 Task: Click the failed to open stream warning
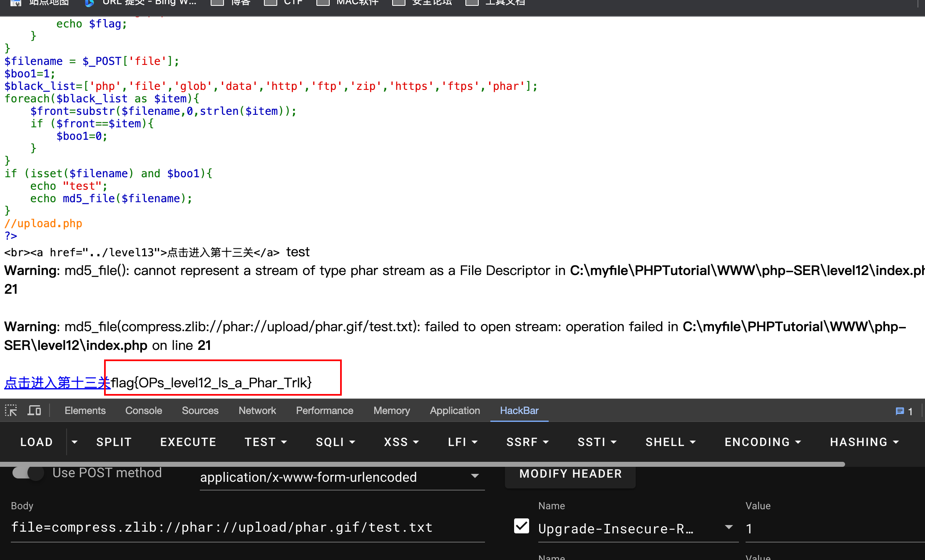[455, 336]
